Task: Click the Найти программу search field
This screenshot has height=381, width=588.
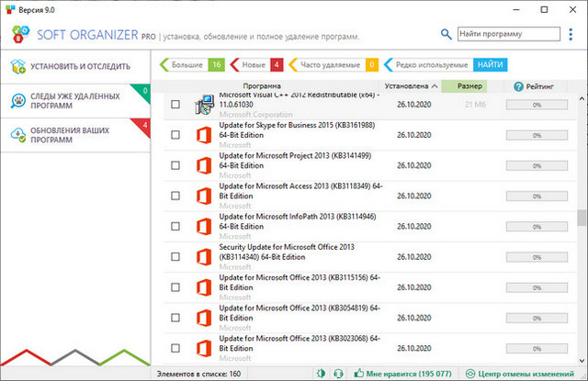Action: tap(508, 34)
